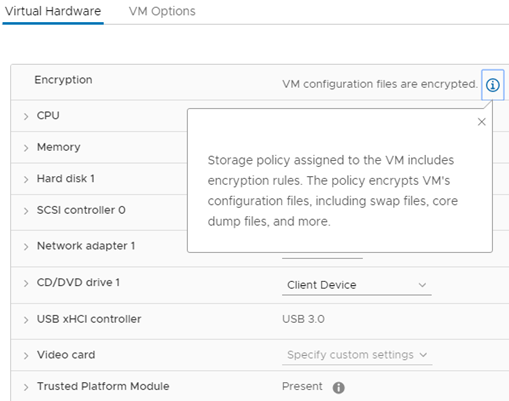The width and height of the screenshot is (509, 401).
Task: Select the Virtual Hardware tab
Action: 53,11
